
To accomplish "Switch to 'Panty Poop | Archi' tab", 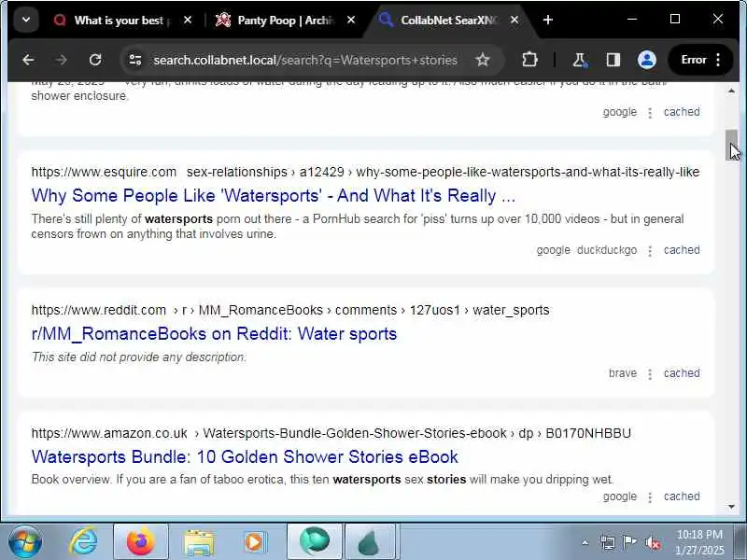I will pyautogui.click(x=286, y=20).
